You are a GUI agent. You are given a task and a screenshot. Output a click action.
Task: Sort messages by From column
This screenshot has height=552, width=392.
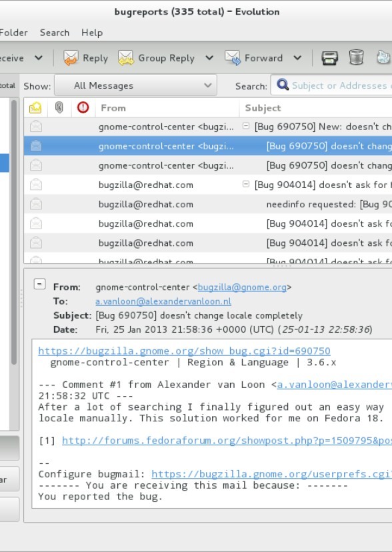click(x=167, y=108)
